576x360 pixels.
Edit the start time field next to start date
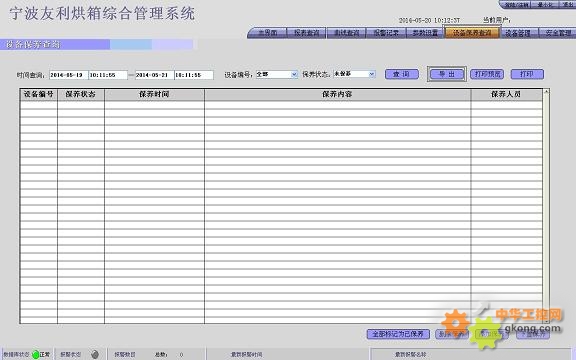coord(108,75)
